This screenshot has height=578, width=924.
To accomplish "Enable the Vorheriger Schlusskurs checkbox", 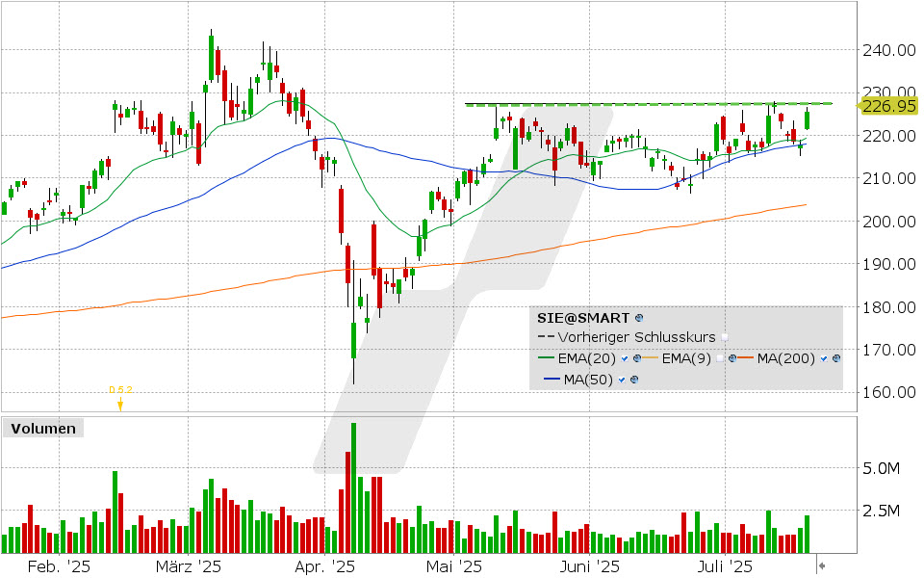I will (725, 337).
